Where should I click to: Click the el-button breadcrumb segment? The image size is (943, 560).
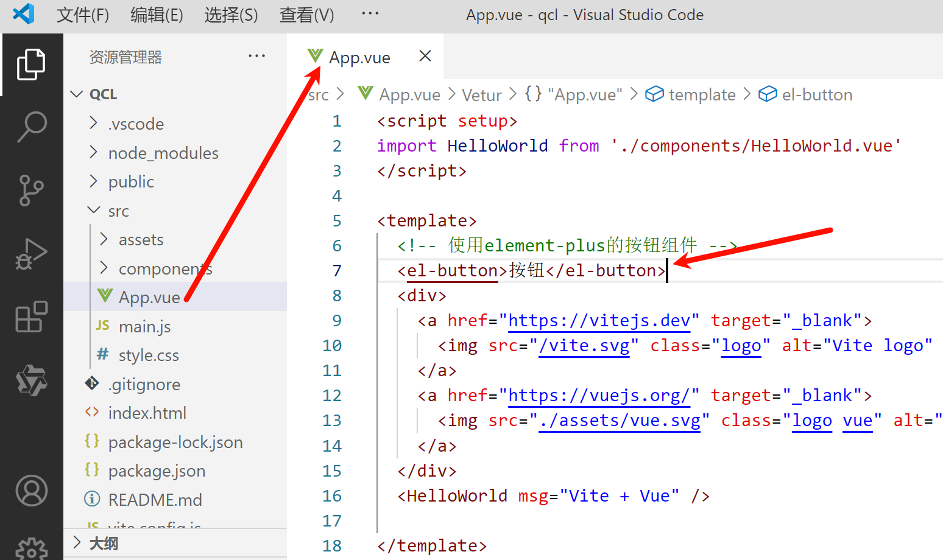point(817,94)
